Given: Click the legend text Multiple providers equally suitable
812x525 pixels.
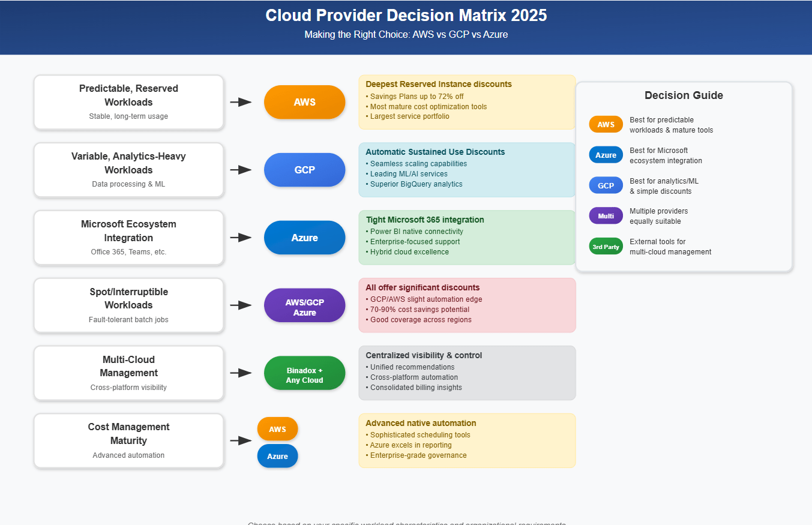Looking at the screenshot, I should 659,216.
